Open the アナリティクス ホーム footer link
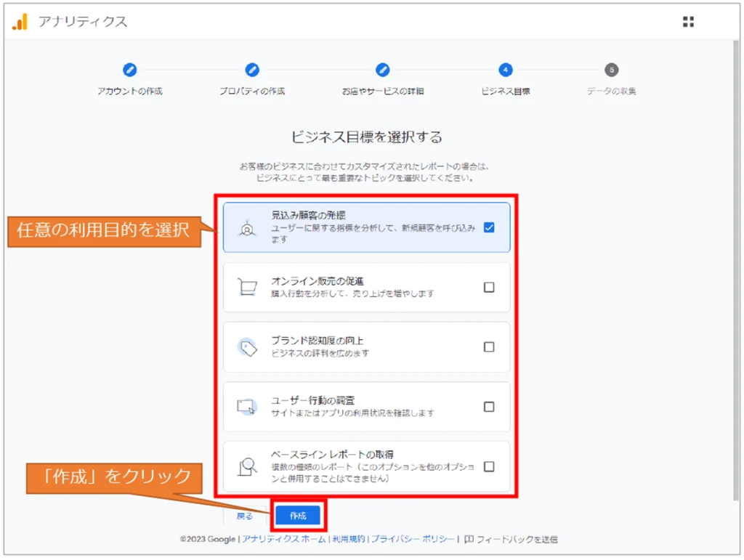The height and width of the screenshot is (560, 744). pyautogui.click(x=284, y=540)
